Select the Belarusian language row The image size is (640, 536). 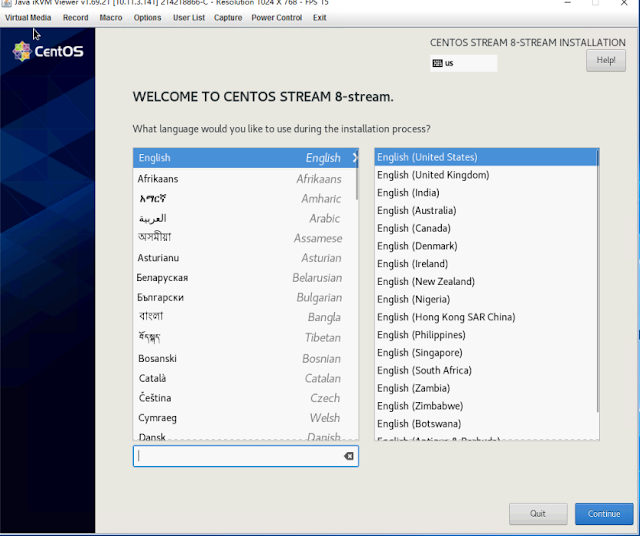(246, 278)
